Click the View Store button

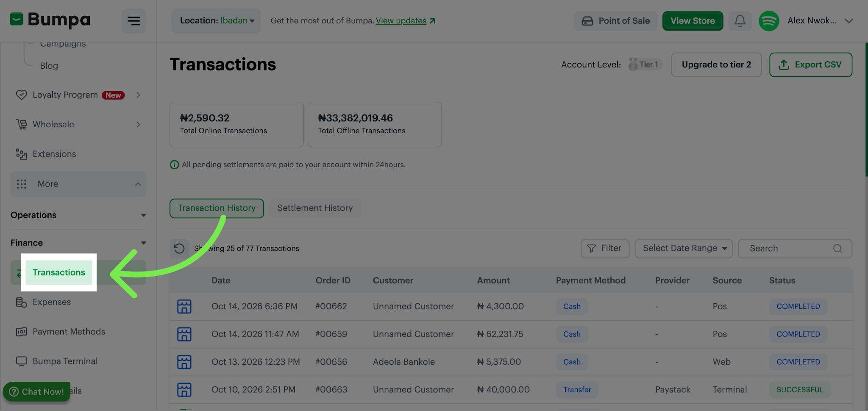[x=693, y=21]
